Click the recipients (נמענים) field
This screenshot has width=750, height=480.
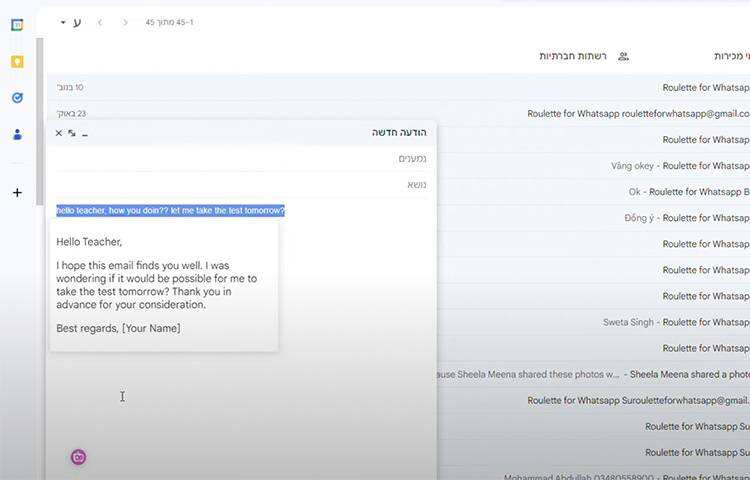pyautogui.click(x=240, y=159)
